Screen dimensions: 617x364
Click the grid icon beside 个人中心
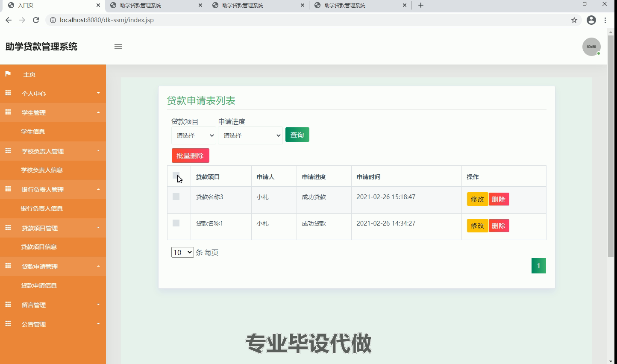point(8,93)
